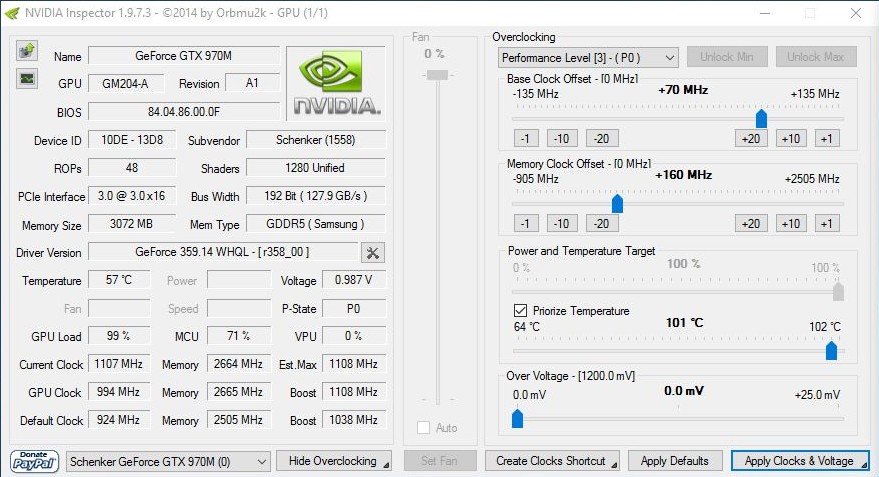Close the NVIDIA Inspector window
This screenshot has width=879, height=477.
pyautogui.click(x=855, y=13)
